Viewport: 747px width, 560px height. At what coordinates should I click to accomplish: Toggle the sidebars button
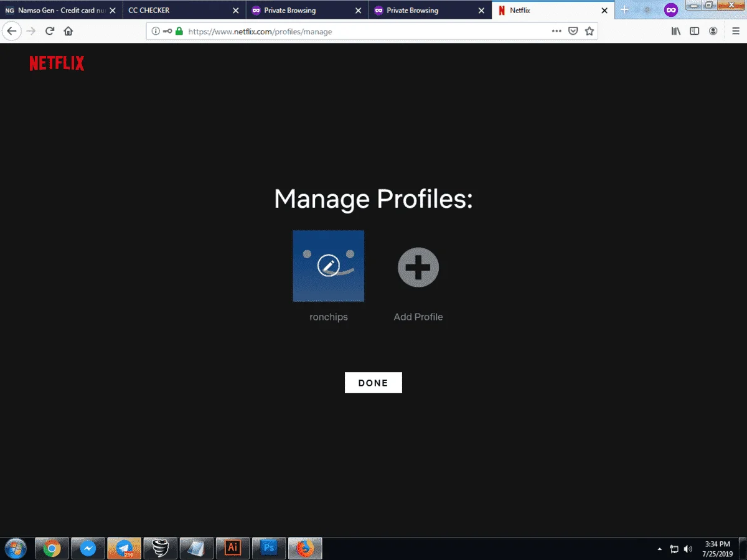pos(695,31)
